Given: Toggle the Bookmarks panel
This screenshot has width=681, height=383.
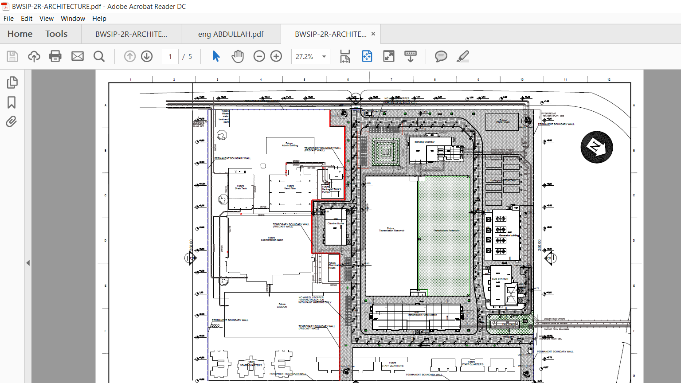Looking at the screenshot, I should click(x=12, y=102).
